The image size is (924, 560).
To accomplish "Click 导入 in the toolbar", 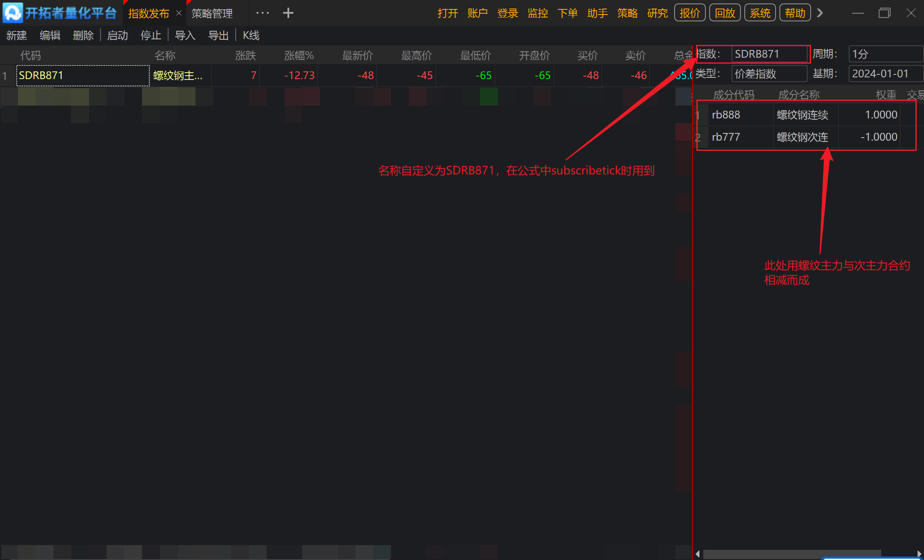I will coord(185,35).
